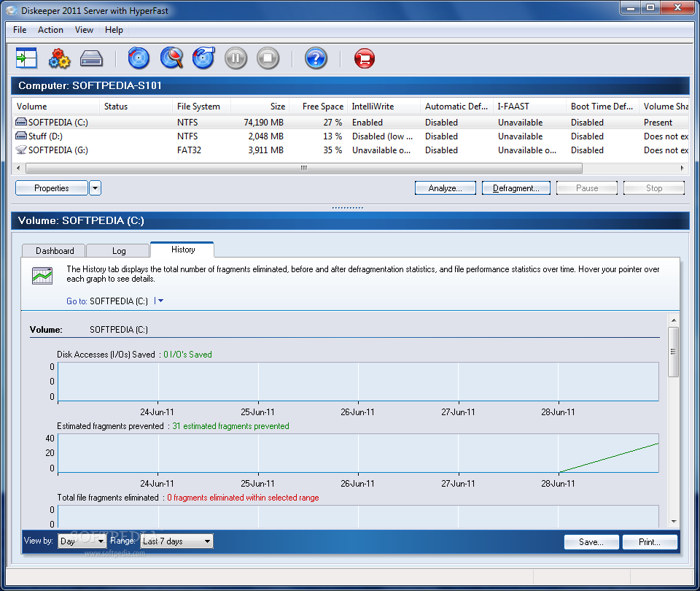
Task: Sort by the Free Space column header
Action: (318, 107)
